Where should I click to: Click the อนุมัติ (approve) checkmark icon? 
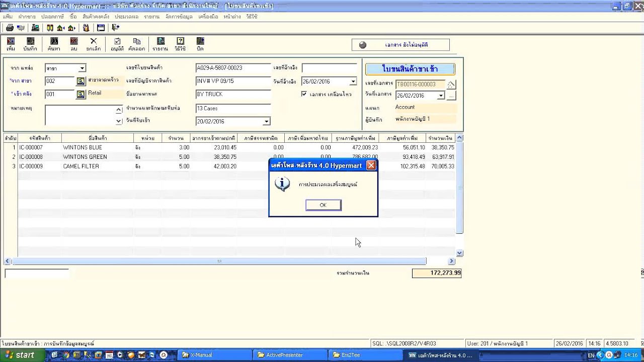(x=117, y=44)
